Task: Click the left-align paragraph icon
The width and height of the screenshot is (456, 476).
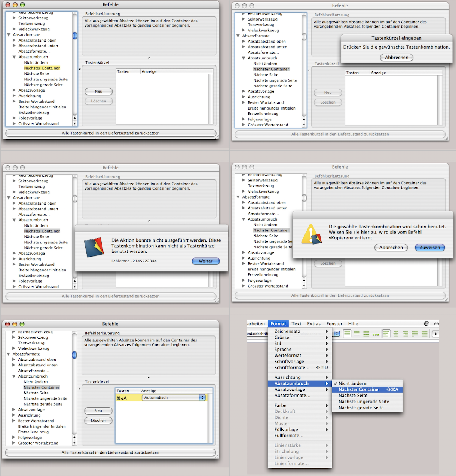Action: [x=386, y=334]
